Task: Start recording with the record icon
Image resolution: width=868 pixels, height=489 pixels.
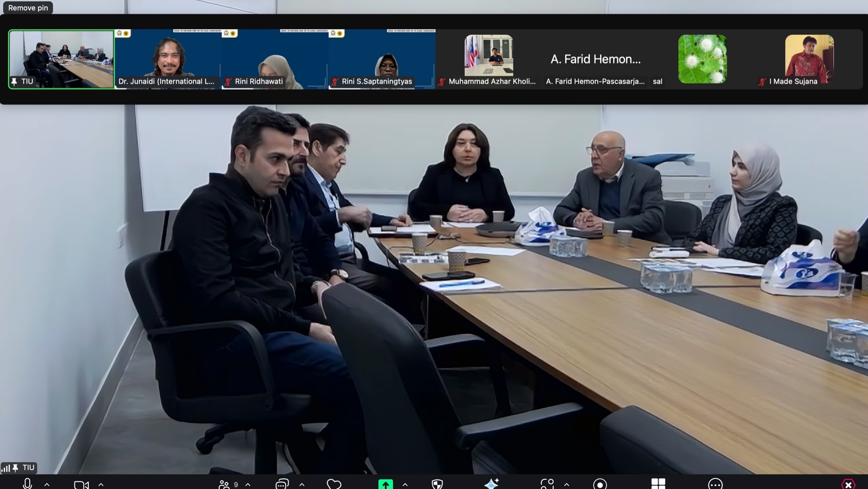Action: [x=600, y=484]
